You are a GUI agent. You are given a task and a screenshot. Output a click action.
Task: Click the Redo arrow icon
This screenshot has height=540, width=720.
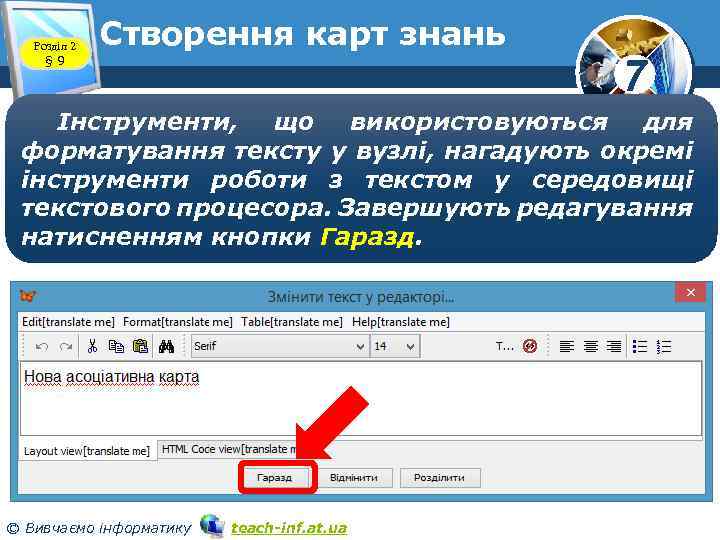pos(66,347)
